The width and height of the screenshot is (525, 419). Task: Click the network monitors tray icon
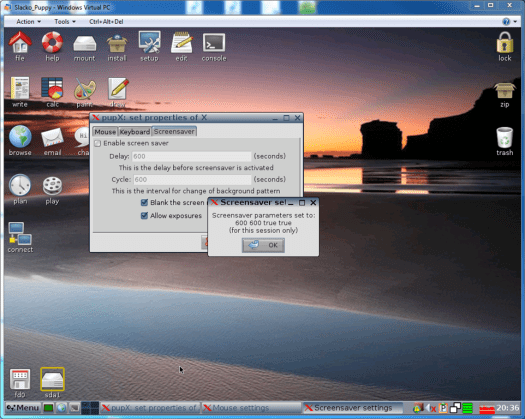(455, 408)
